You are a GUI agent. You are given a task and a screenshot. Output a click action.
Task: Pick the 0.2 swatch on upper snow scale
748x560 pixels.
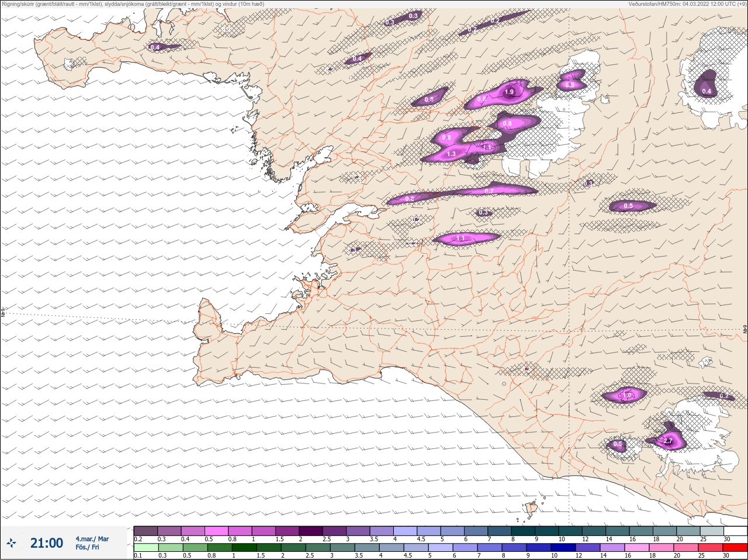[146, 531]
